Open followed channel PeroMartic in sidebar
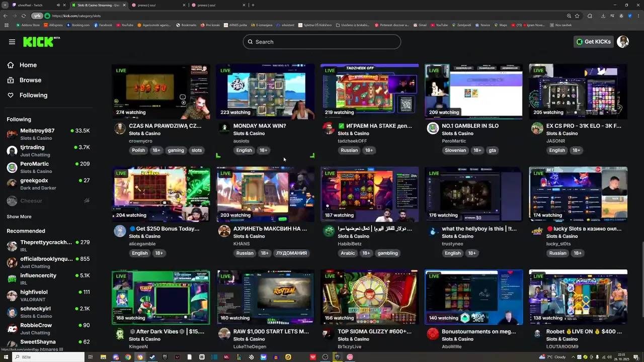 (x=48, y=167)
